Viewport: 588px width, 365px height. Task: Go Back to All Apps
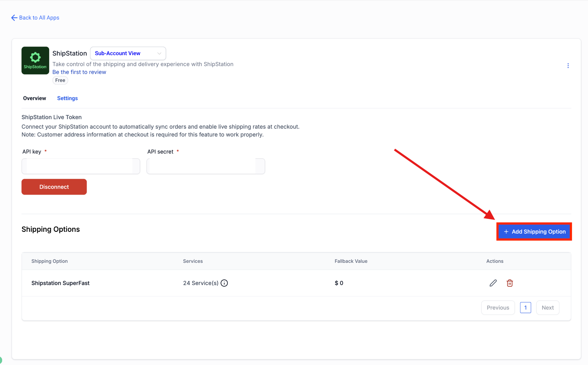point(39,18)
